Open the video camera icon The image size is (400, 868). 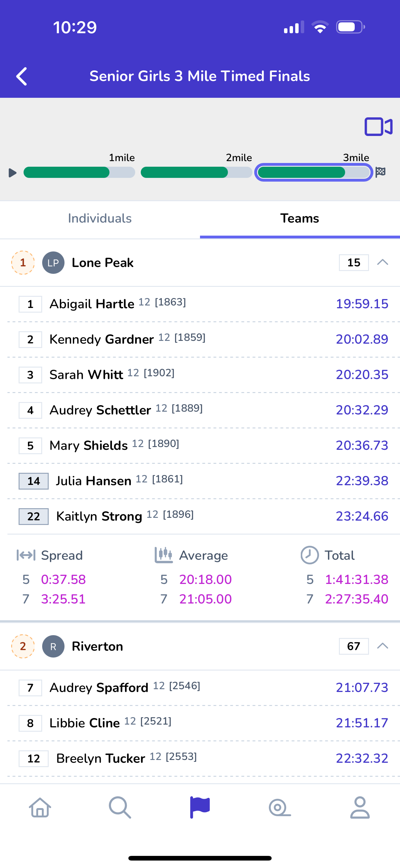coord(379,127)
